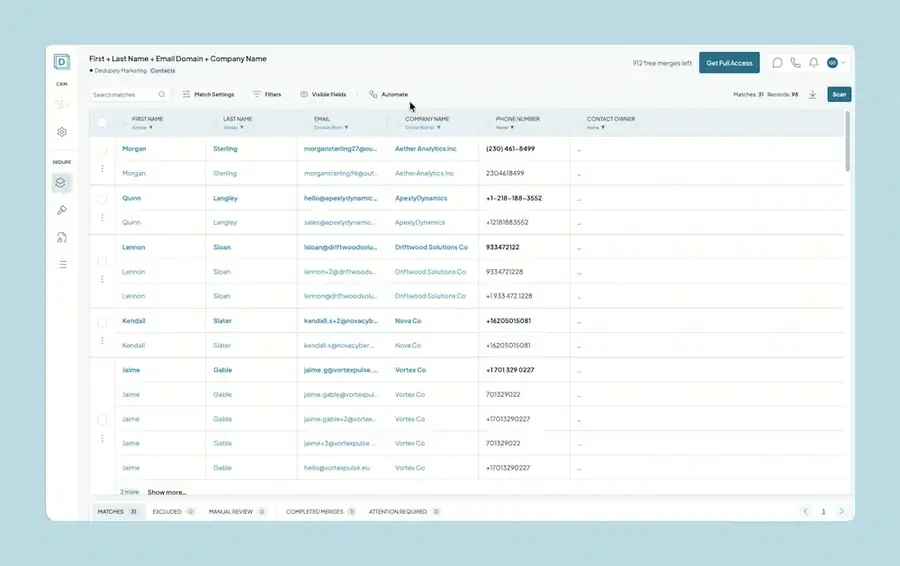
Task: Click hello@apexlydynamic... email cell
Action: click(340, 198)
